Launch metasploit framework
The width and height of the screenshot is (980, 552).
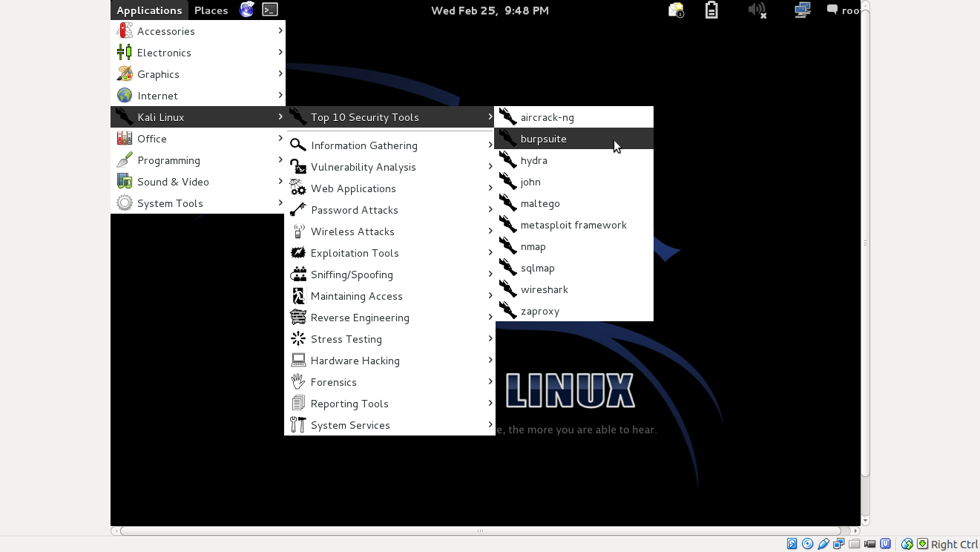coord(574,225)
